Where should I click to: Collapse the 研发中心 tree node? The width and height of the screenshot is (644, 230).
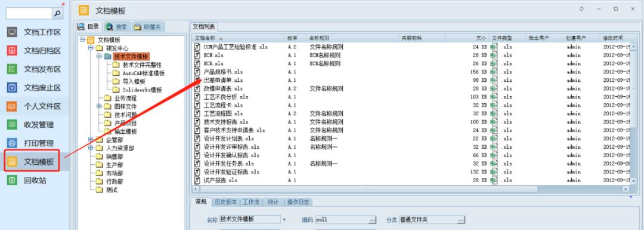point(91,48)
